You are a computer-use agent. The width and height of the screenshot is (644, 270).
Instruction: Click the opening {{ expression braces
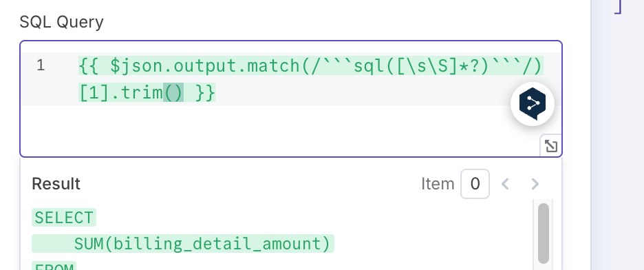coord(89,65)
